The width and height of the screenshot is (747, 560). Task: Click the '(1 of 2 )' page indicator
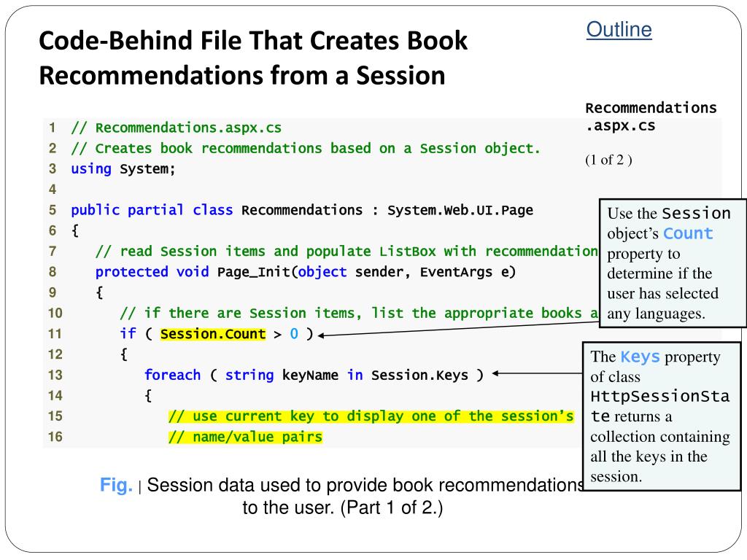tap(608, 160)
